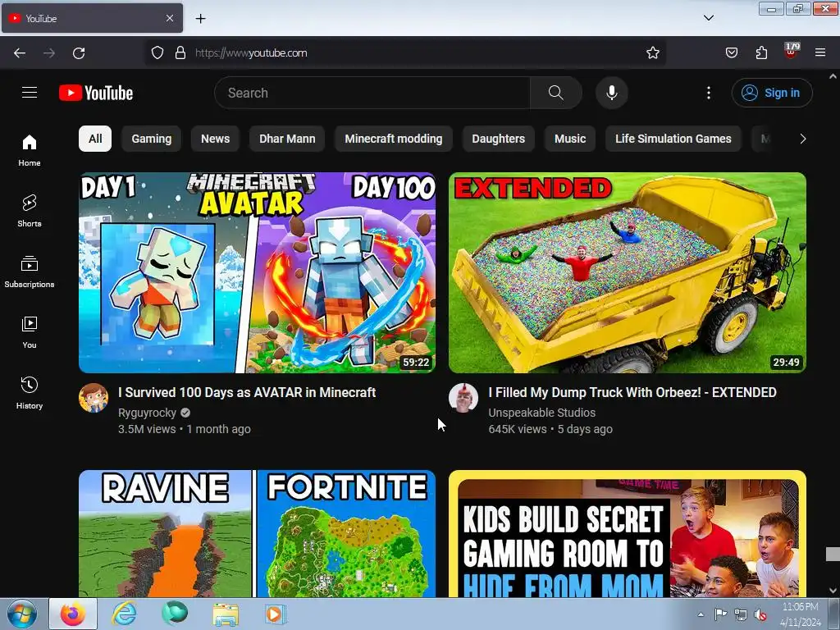Viewport: 840px width, 630px height.
Task: Select the Life Simulation Games chip
Action: click(673, 139)
